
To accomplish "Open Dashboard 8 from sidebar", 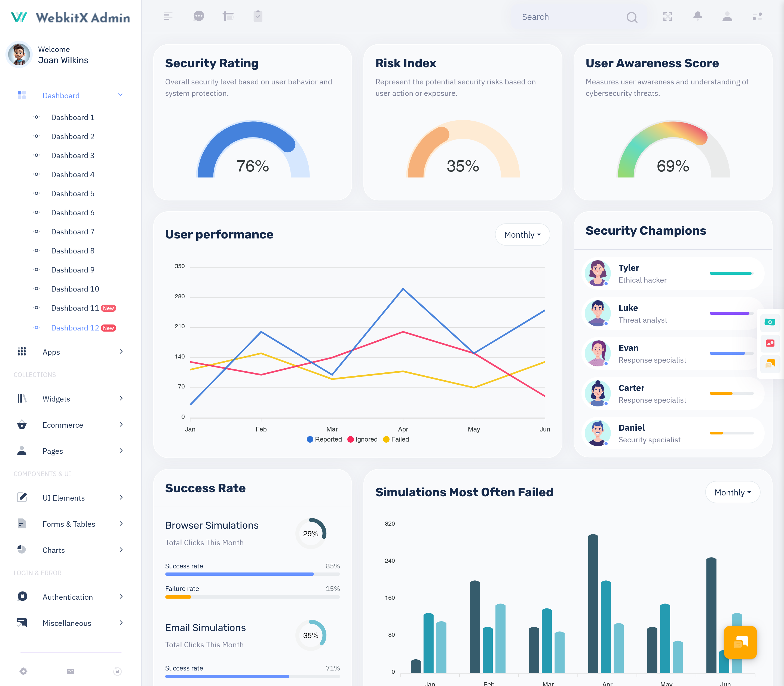I will tap(73, 251).
